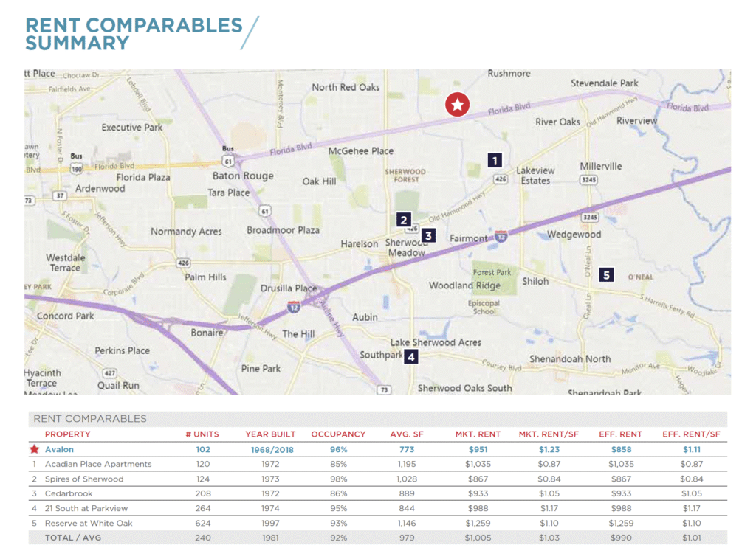Click the Executive Park map label
The image size is (756, 551).
(131, 128)
